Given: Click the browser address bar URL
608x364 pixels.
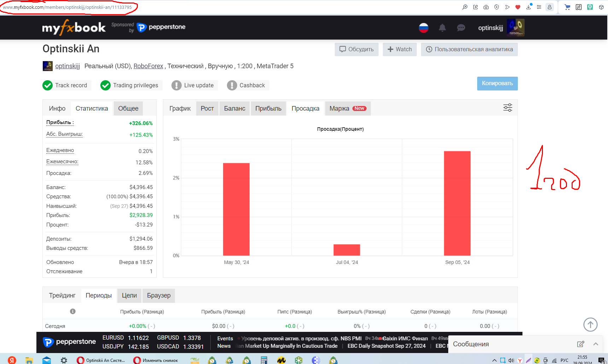Looking at the screenshot, I should coord(67,7).
